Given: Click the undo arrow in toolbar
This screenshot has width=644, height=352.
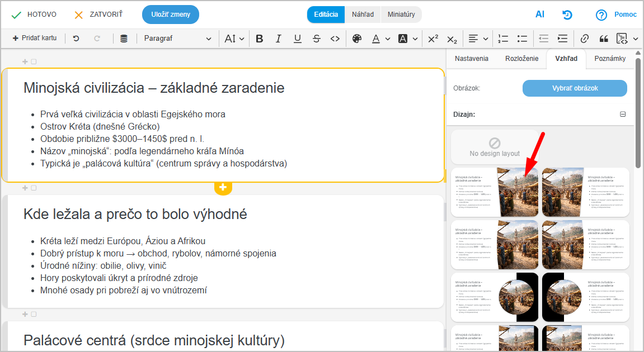Looking at the screenshot, I should [76, 39].
